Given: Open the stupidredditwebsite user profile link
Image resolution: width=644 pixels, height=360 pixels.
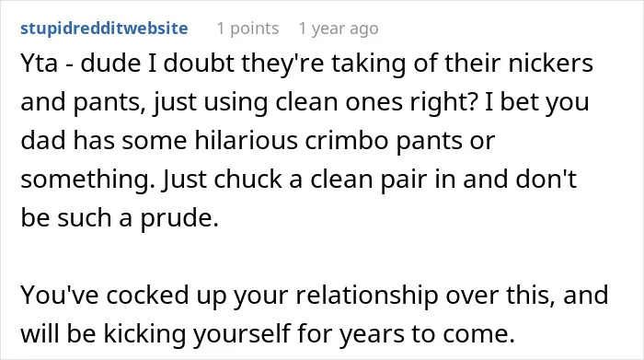Looking at the screenshot, I should coord(104,29).
